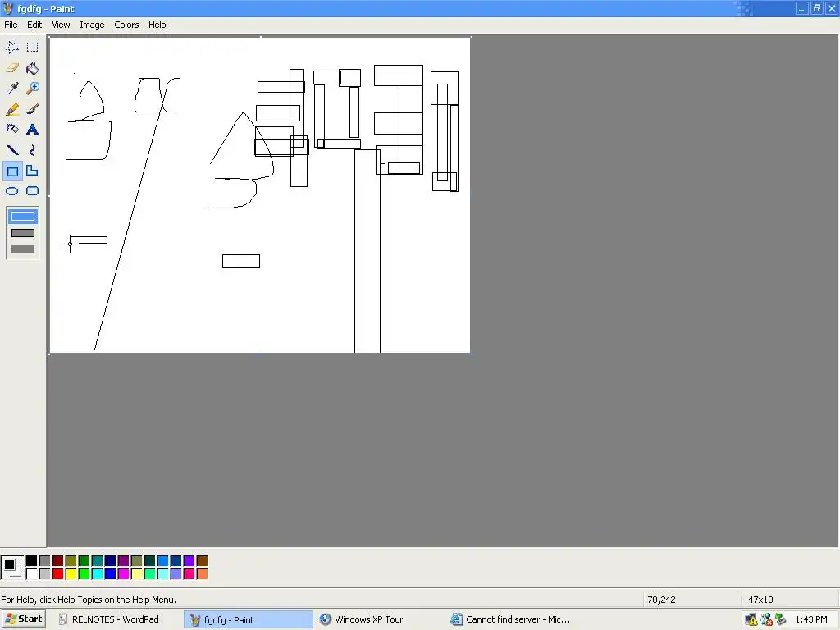Viewport: 840px width, 630px height.
Task: Open the Edit menu
Action: coord(34,25)
